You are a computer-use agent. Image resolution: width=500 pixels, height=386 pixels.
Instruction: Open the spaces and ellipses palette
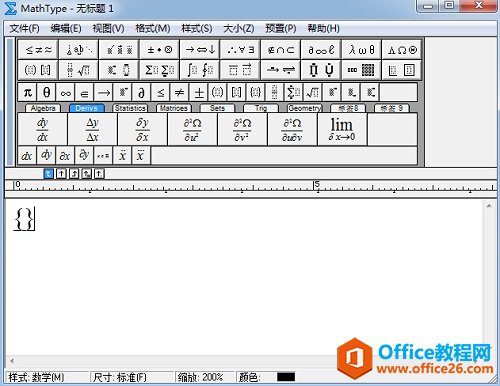(79, 50)
